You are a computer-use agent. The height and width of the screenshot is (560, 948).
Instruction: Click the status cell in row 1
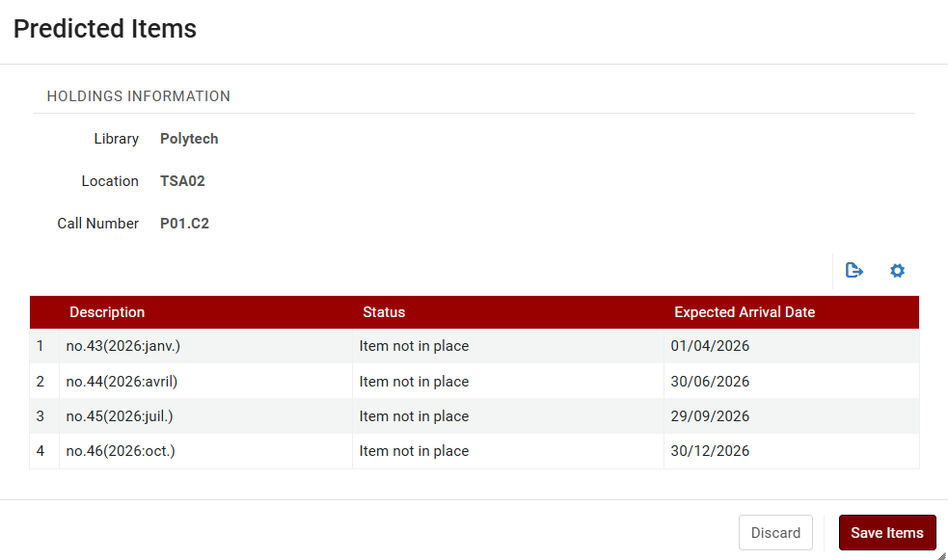[x=414, y=346]
